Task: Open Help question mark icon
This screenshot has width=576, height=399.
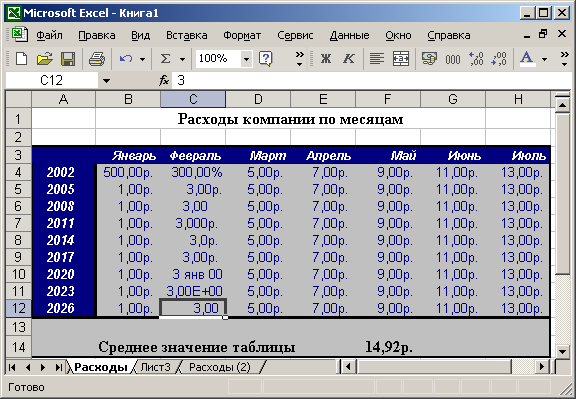Action: click(265, 59)
